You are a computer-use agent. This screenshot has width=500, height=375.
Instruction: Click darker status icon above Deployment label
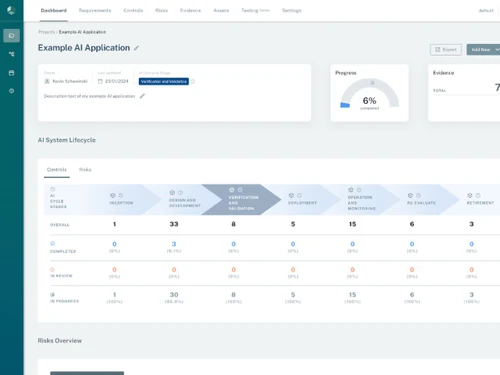291,195
